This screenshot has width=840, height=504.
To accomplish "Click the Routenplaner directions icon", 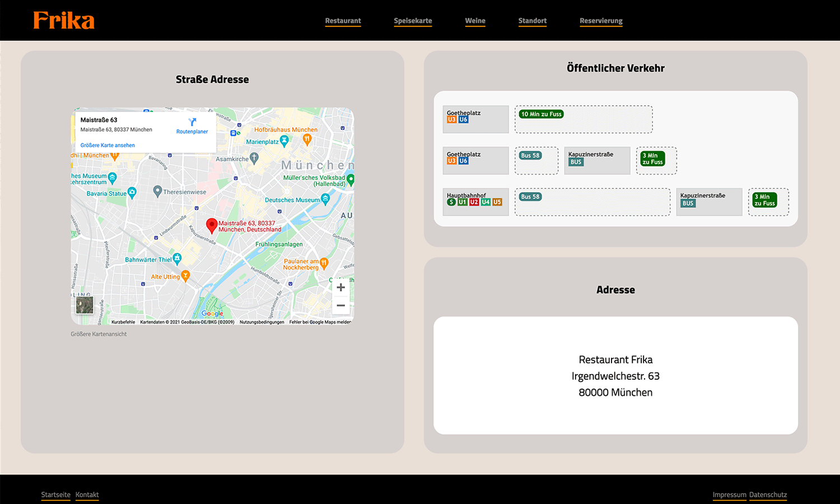I will (192, 122).
